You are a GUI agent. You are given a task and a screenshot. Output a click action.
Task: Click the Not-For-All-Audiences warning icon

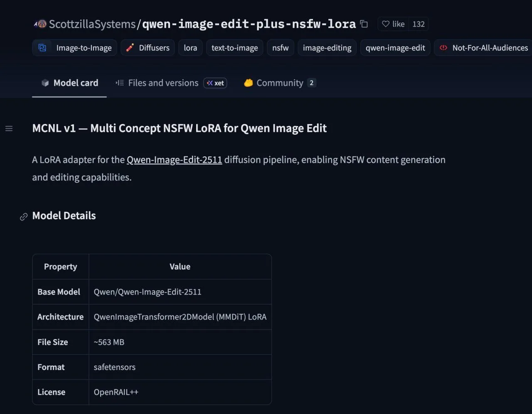[443, 48]
